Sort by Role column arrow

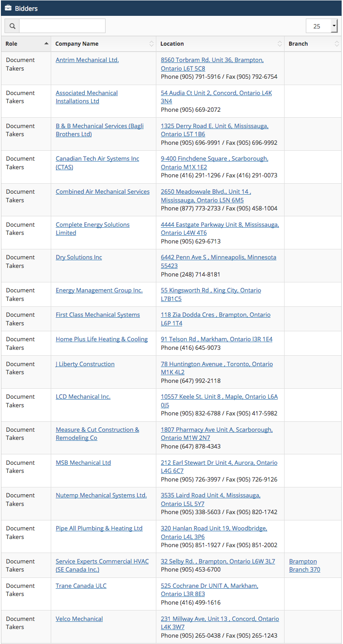pos(46,43)
